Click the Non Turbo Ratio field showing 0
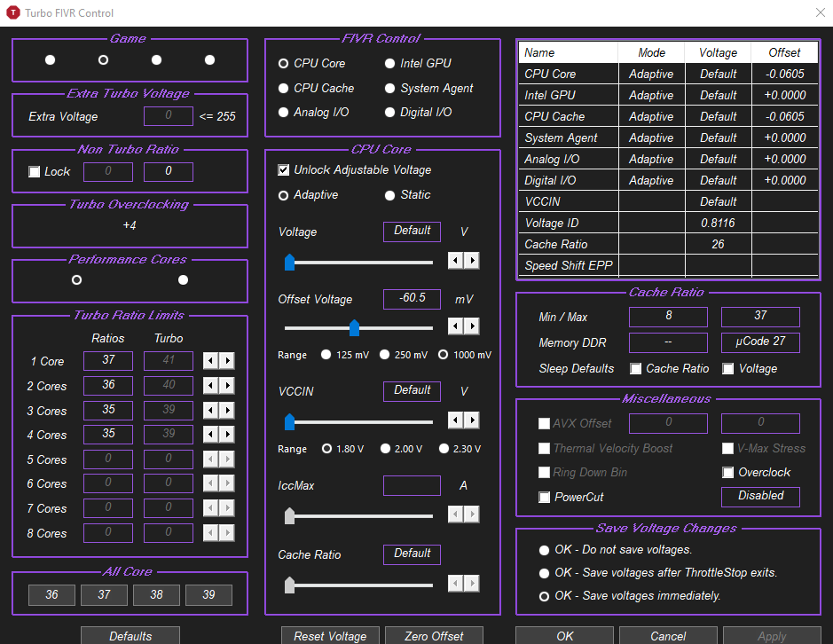Image resolution: width=833 pixels, height=644 pixels. pos(169,171)
